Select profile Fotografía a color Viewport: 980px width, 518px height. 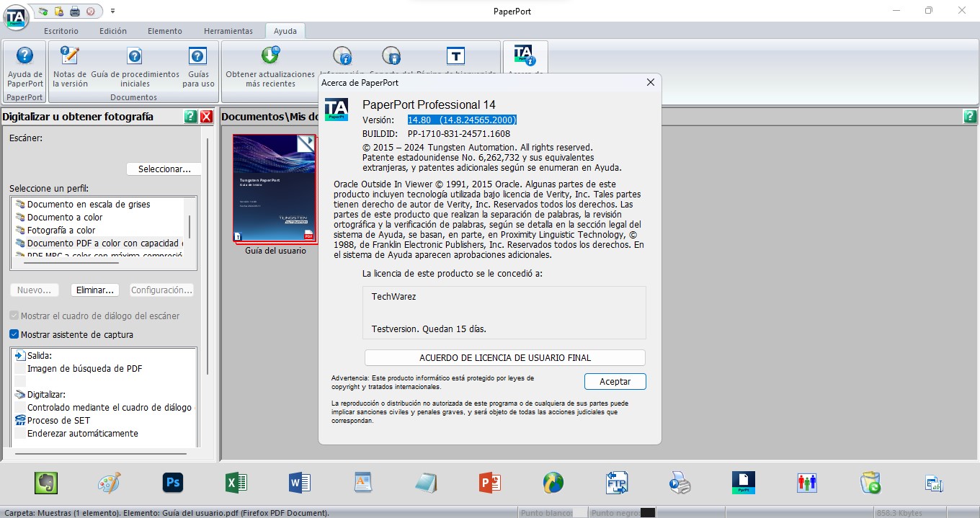[x=61, y=230]
